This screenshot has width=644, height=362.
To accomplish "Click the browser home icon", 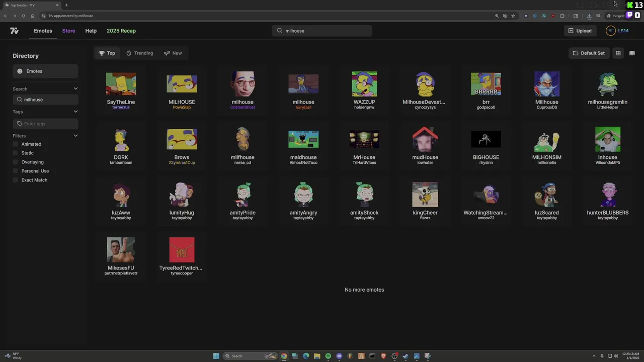I will (x=33, y=16).
